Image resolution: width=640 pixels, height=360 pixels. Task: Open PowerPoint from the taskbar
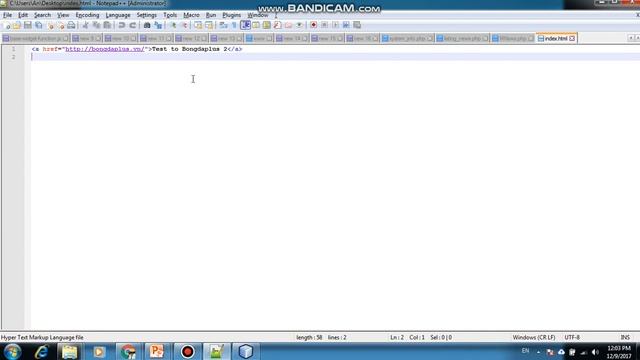157,351
